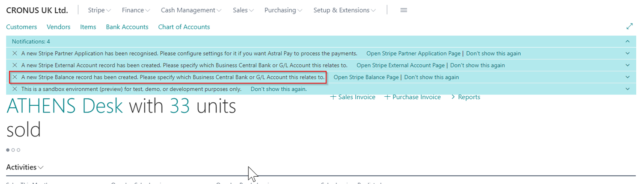This screenshot has width=644, height=184.
Task: Go to Chart of Accounts
Action: pos(184,27)
